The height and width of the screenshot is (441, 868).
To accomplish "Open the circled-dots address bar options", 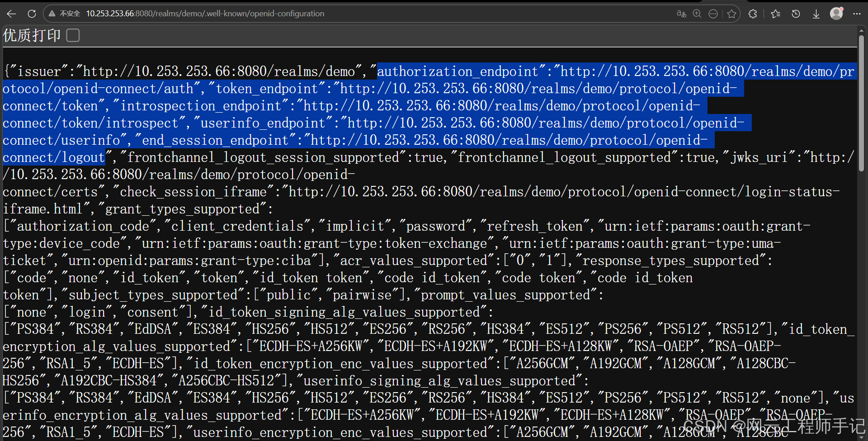I will coord(713,14).
